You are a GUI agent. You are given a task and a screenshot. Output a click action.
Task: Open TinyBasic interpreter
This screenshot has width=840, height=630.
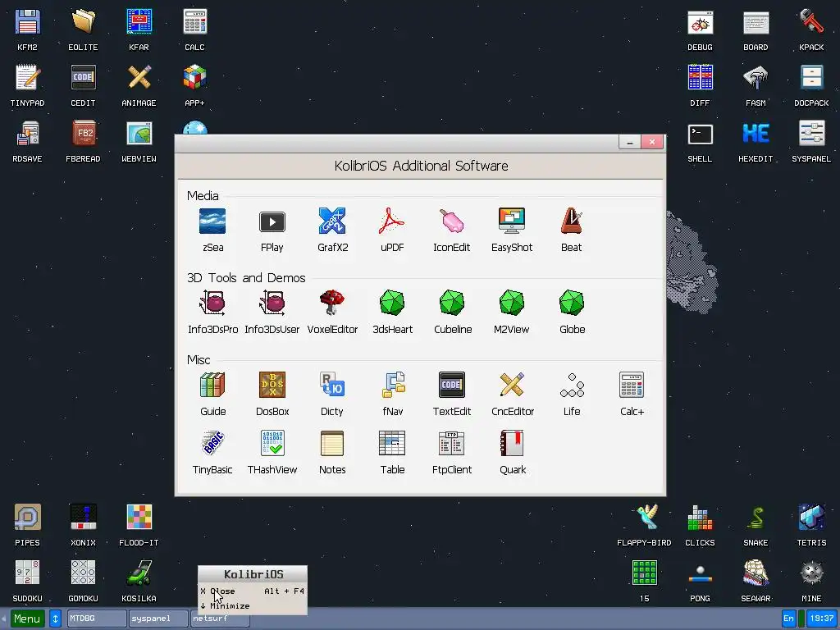click(212, 443)
